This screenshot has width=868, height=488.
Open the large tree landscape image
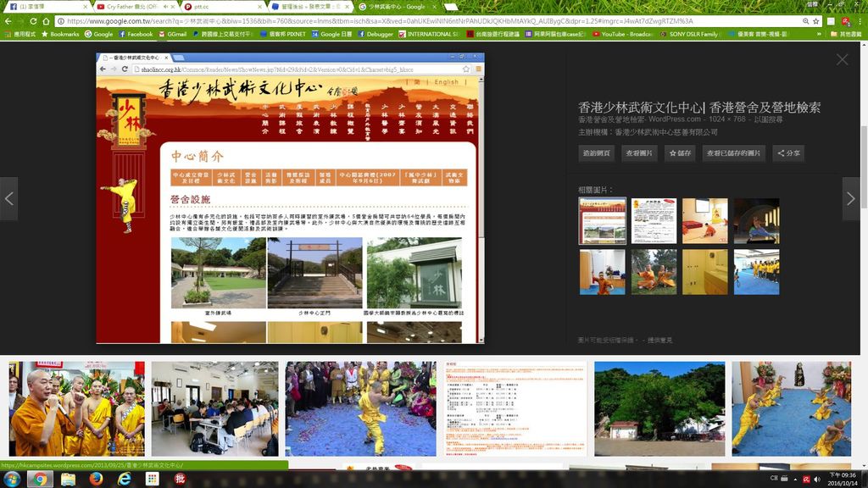pos(659,409)
